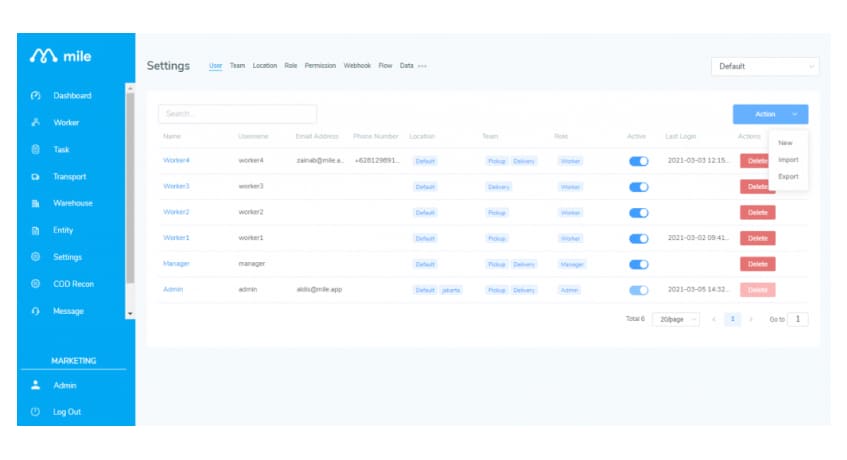This screenshot has height=460, width=847.
Task: Open Transport in sidebar
Action: (70, 177)
